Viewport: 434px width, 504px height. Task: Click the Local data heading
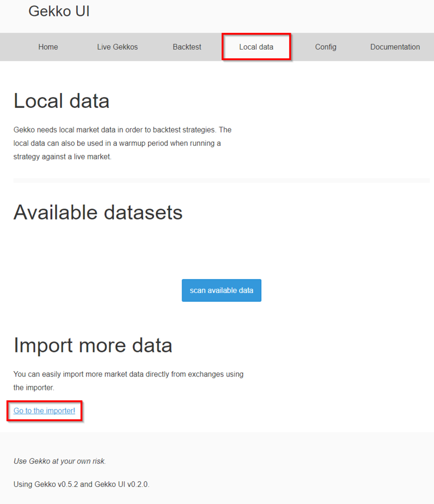click(x=62, y=101)
